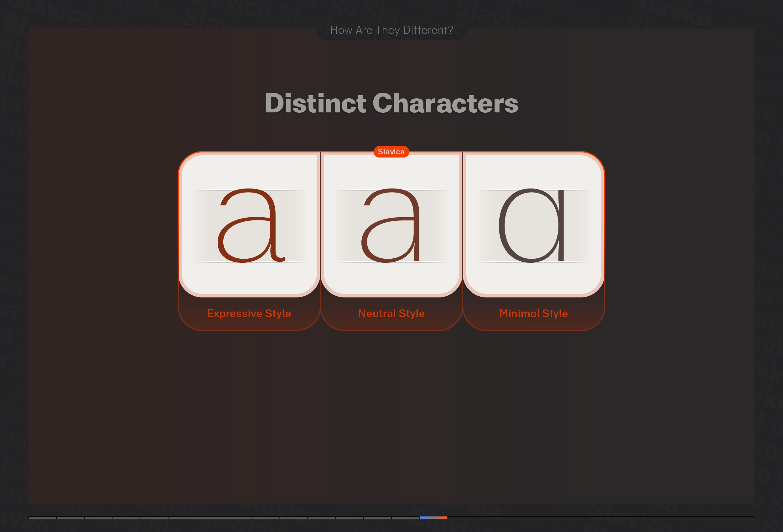
Task: Click the 'Expressive Style' label
Action: (249, 313)
